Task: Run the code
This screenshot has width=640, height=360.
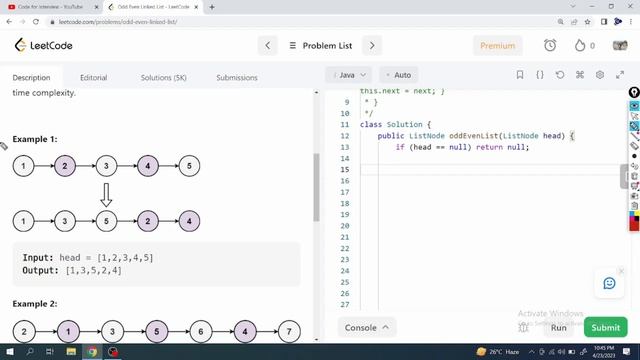Action: pyautogui.click(x=558, y=328)
